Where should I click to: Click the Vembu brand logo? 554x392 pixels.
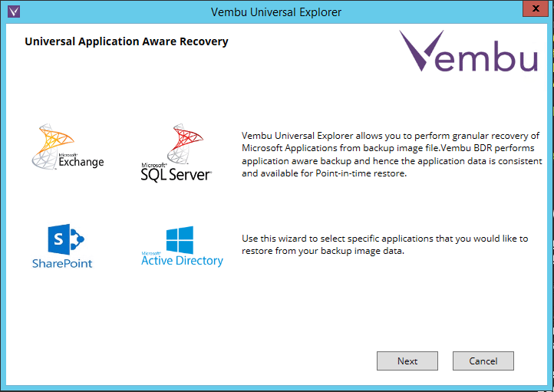tap(469, 51)
